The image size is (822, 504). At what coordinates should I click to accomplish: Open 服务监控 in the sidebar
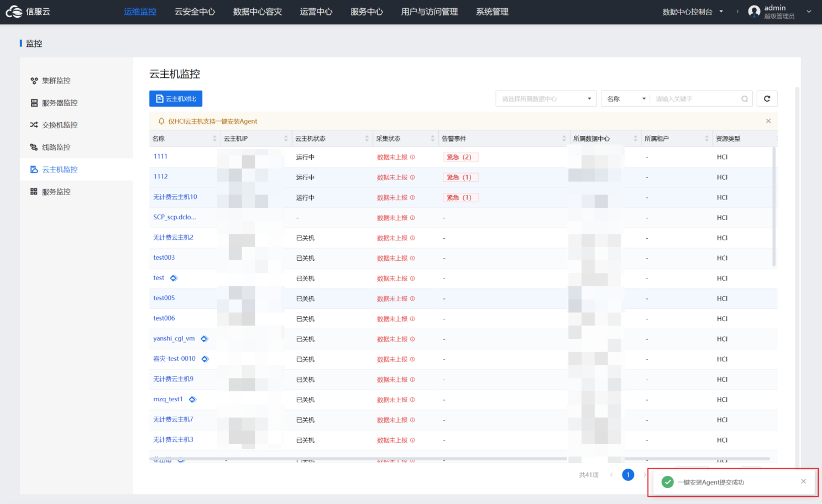pyautogui.click(x=76, y=192)
